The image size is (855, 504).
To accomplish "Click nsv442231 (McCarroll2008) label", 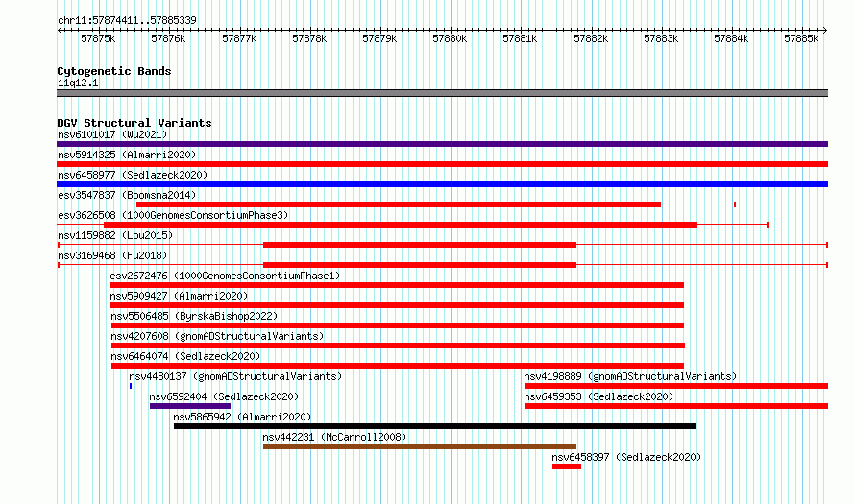I will [x=335, y=437].
